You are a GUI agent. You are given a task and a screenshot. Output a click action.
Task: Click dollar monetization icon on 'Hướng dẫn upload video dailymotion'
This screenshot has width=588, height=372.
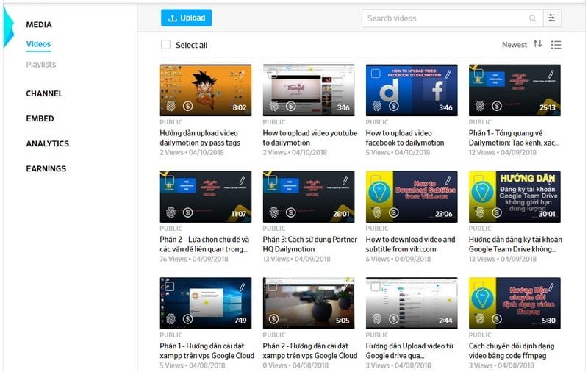click(188, 106)
